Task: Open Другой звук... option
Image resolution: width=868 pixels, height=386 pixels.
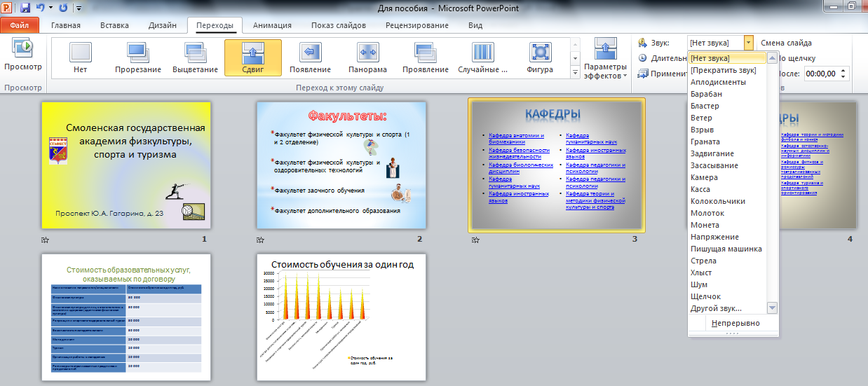Action: (x=728, y=308)
